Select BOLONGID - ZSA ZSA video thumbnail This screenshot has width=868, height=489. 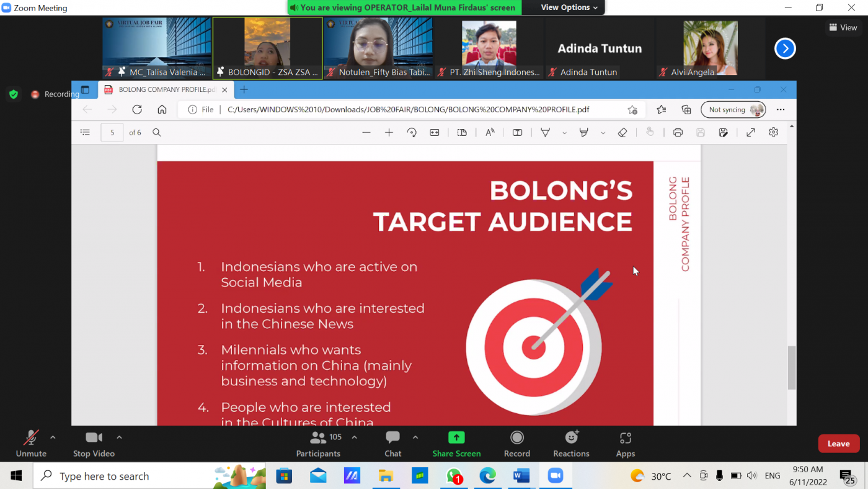click(x=267, y=48)
